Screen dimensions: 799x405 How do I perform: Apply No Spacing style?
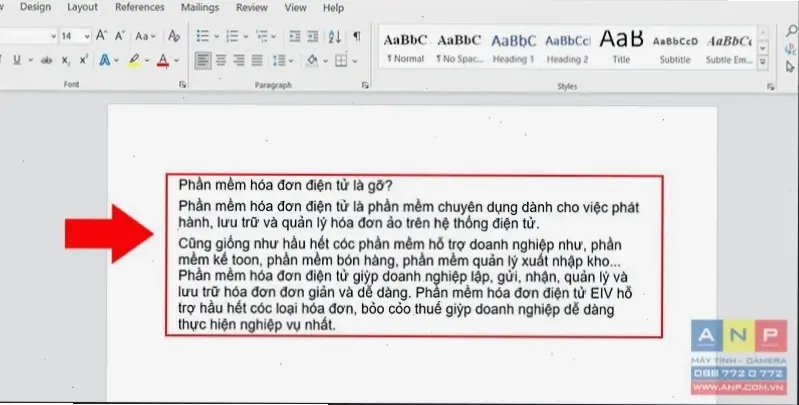coord(459,48)
